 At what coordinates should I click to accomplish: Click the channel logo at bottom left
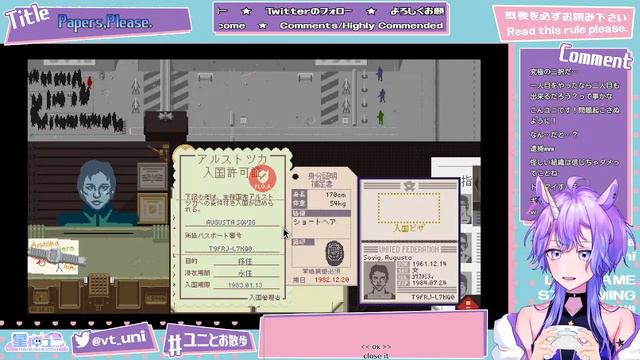click(38, 342)
